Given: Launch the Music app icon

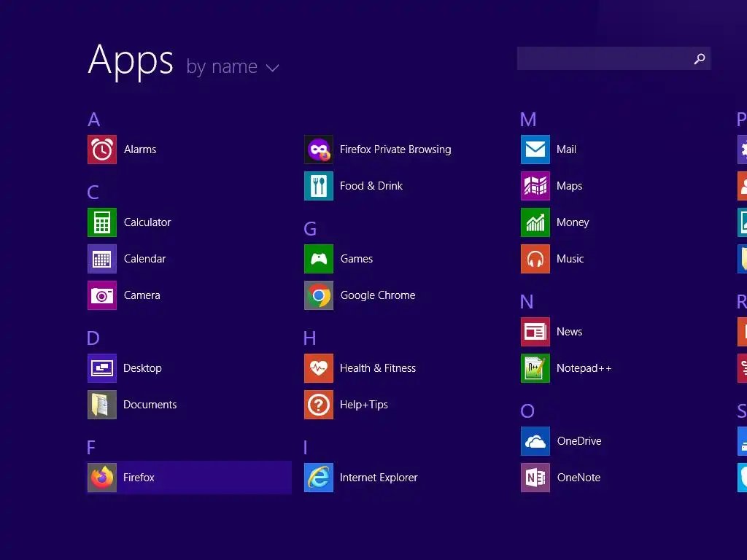Looking at the screenshot, I should pos(535,259).
